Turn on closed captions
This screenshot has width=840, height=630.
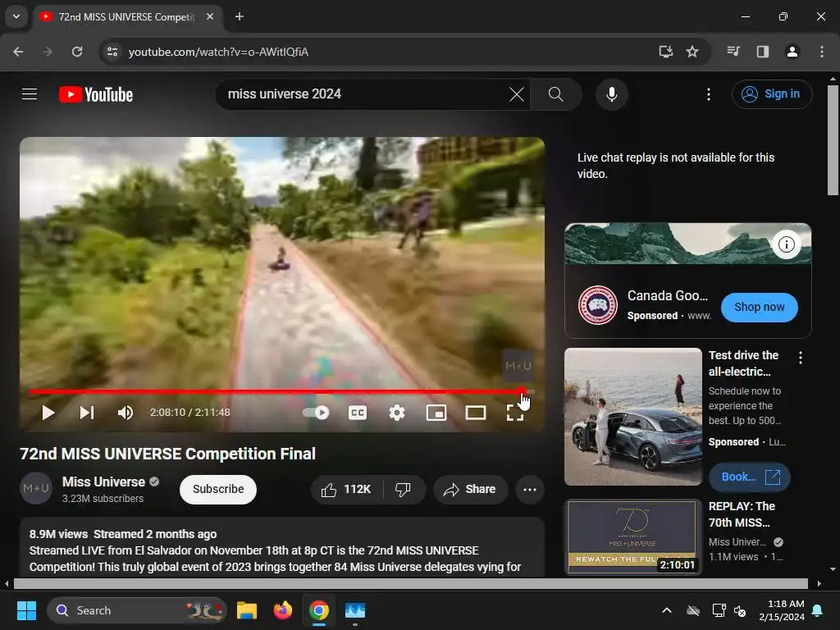(x=358, y=413)
